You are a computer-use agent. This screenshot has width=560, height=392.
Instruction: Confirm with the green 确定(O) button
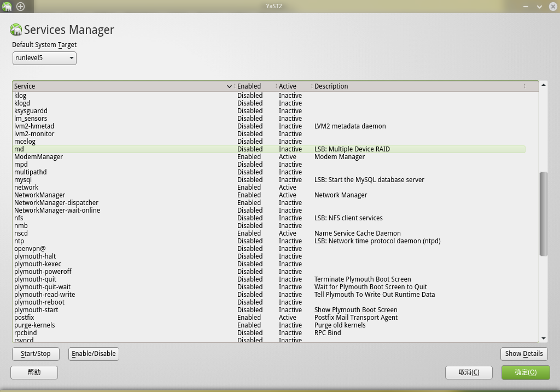[x=526, y=372]
